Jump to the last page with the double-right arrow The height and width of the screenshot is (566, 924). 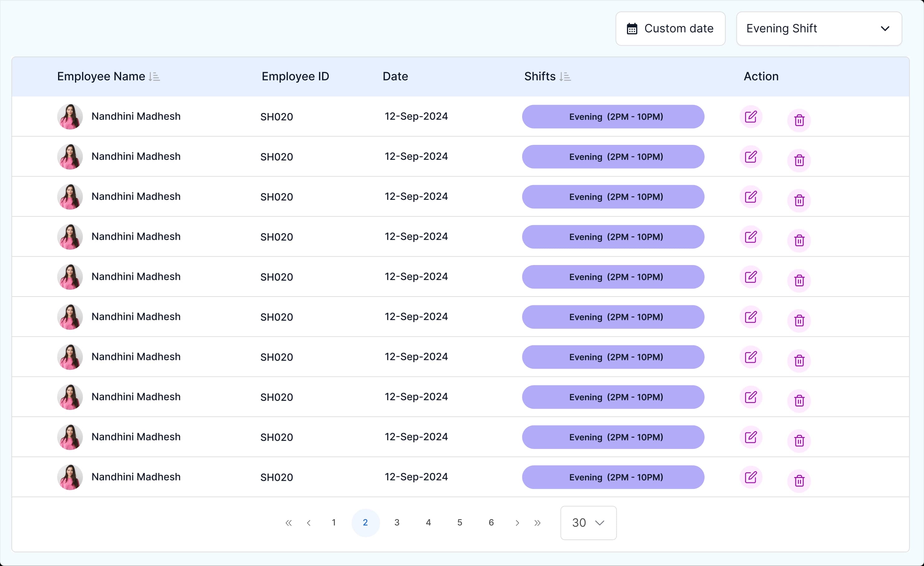click(537, 523)
